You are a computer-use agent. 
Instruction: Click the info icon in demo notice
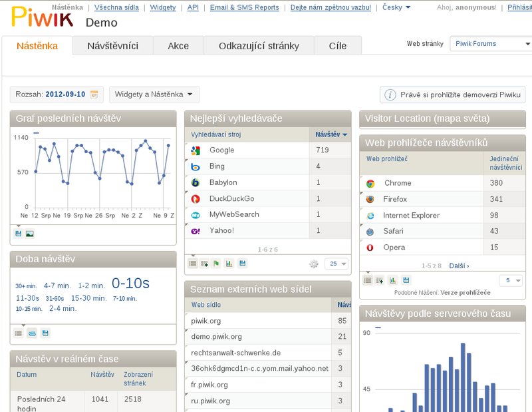(390, 95)
